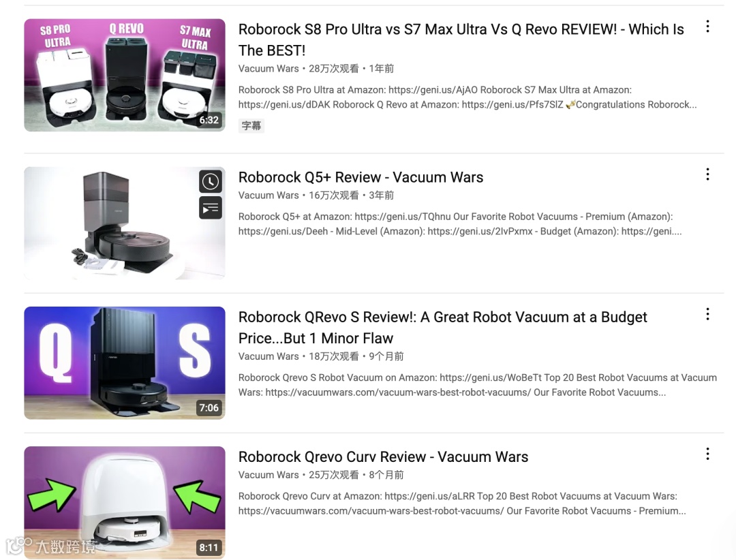Screen dimensions: 736x560
Task: Open more options menu for Q5+ Review video
Action: click(707, 174)
